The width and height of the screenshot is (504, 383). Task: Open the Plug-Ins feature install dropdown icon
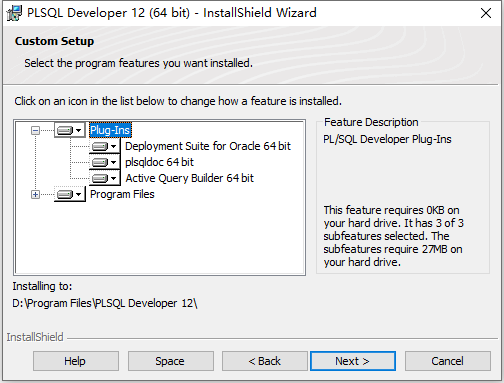tap(69, 130)
